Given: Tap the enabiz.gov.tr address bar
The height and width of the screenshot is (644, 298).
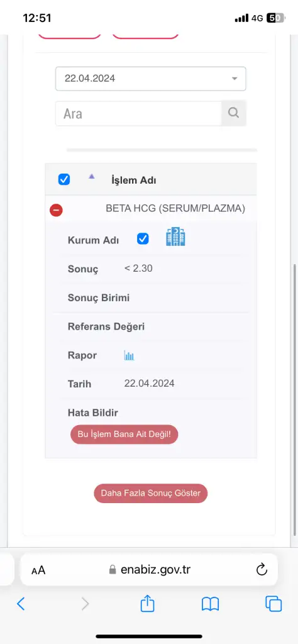Looking at the screenshot, I should tap(149, 569).
